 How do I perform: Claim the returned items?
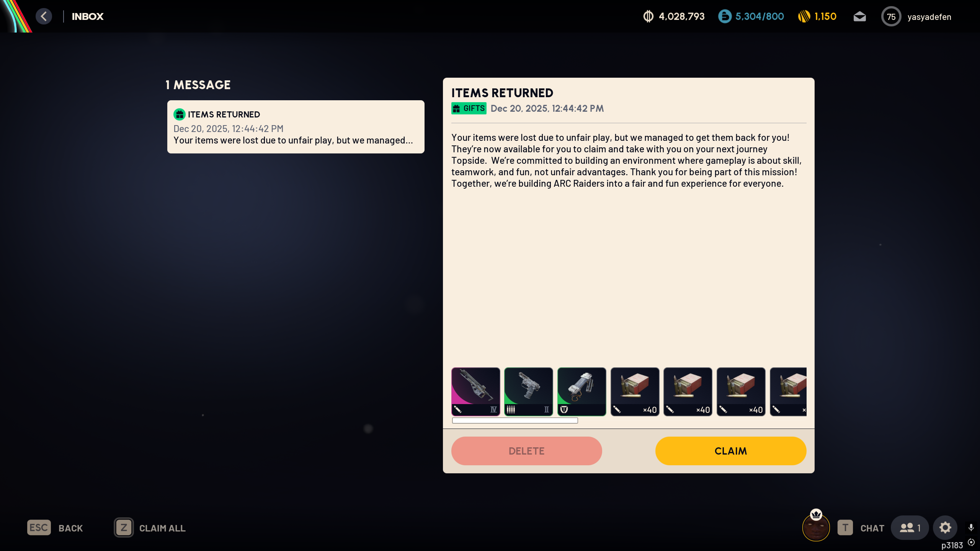tap(730, 451)
